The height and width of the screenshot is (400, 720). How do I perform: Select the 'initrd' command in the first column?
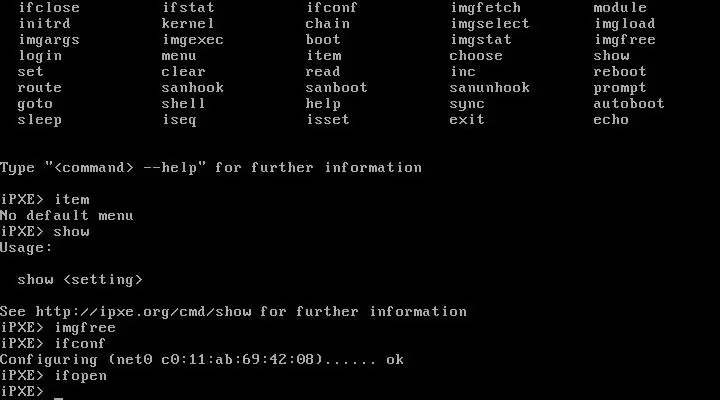44,23
